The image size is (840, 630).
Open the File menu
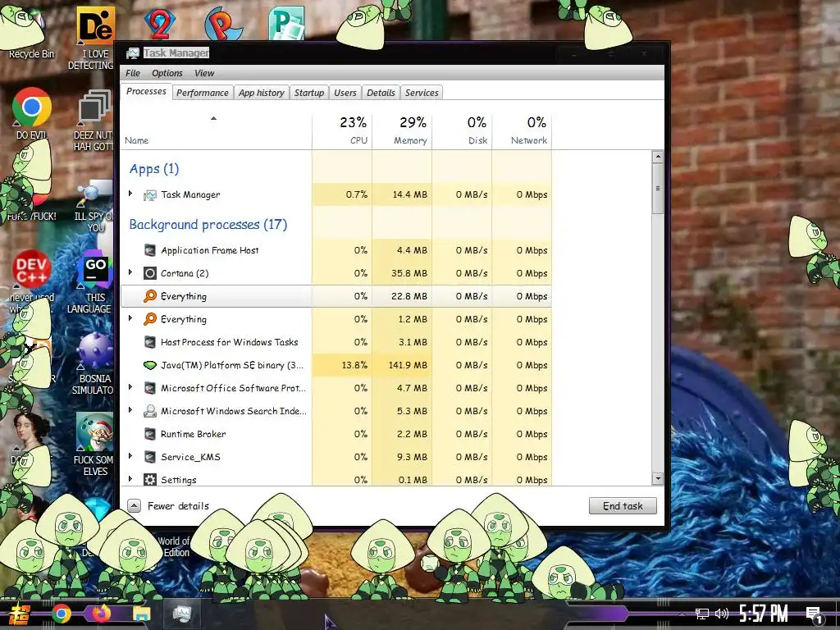(x=132, y=73)
